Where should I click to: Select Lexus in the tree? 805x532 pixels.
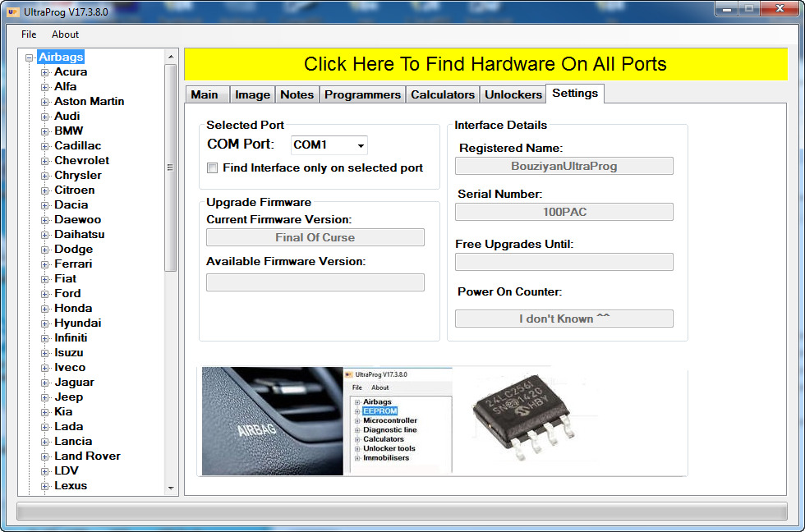pyautogui.click(x=71, y=486)
